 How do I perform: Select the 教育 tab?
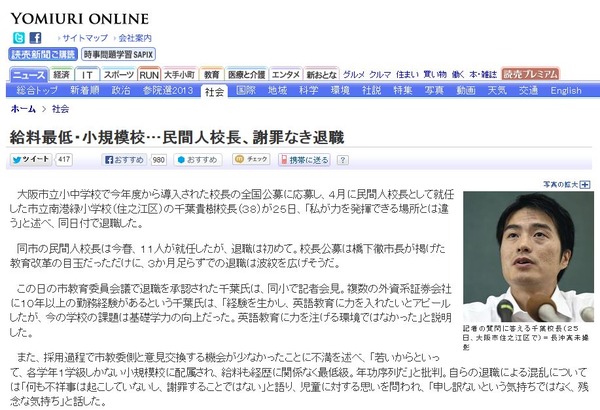[x=212, y=74]
